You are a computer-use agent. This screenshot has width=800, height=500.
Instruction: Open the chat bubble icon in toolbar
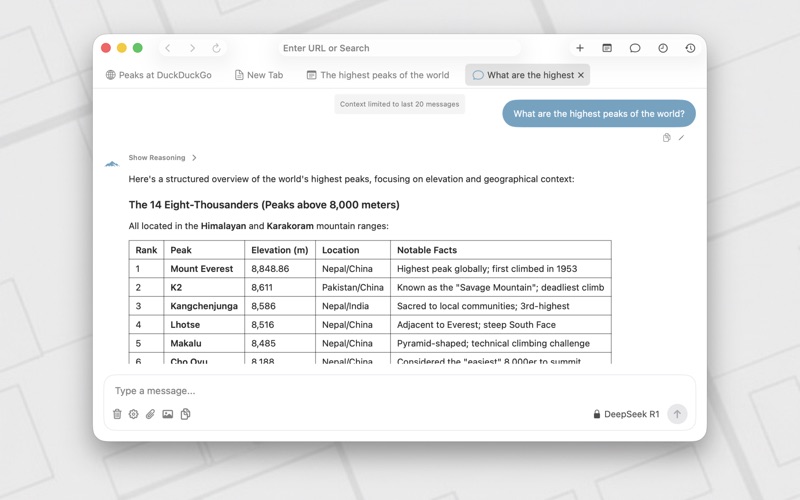pos(635,48)
